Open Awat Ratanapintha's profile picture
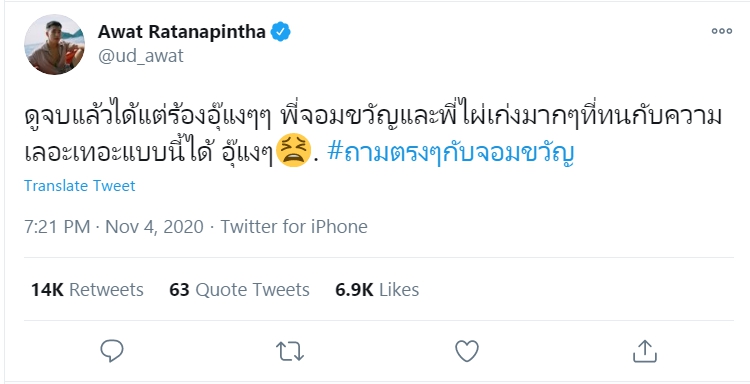Screen dimensions: 750x384 click(54, 44)
